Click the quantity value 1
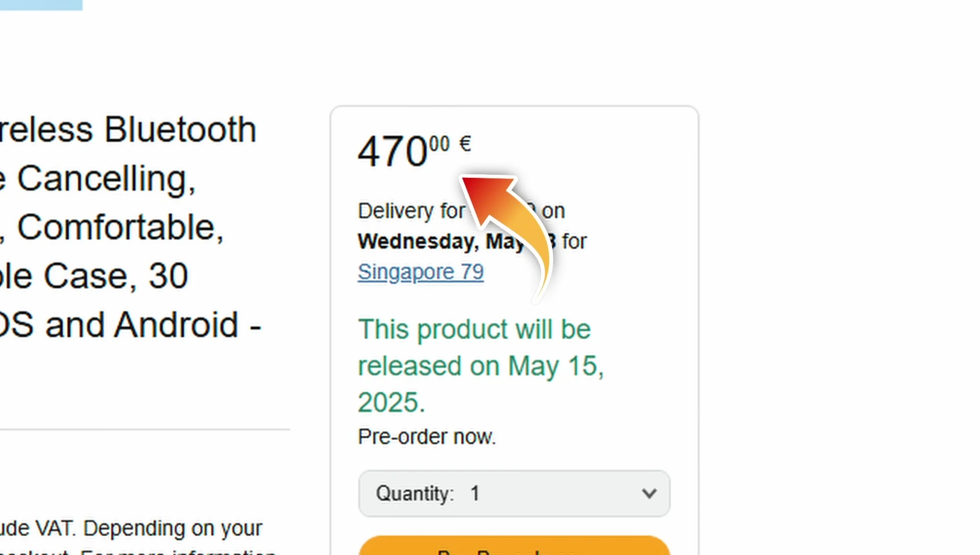The height and width of the screenshot is (555, 980). (475, 493)
